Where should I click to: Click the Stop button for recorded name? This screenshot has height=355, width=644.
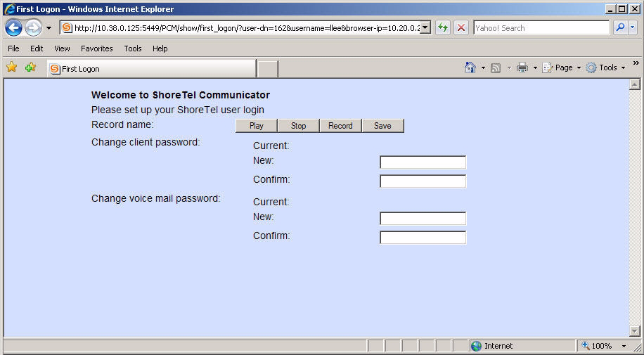(299, 126)
